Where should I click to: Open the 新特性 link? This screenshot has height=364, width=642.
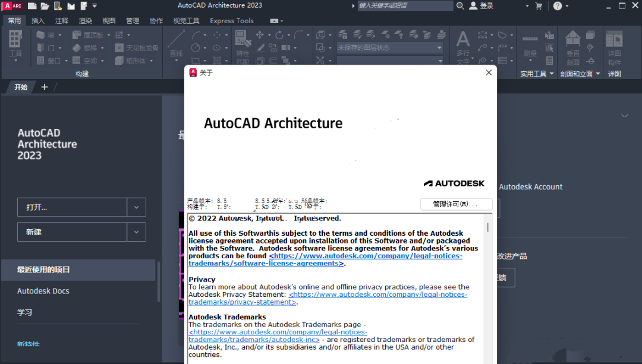[x=29, y=344]
